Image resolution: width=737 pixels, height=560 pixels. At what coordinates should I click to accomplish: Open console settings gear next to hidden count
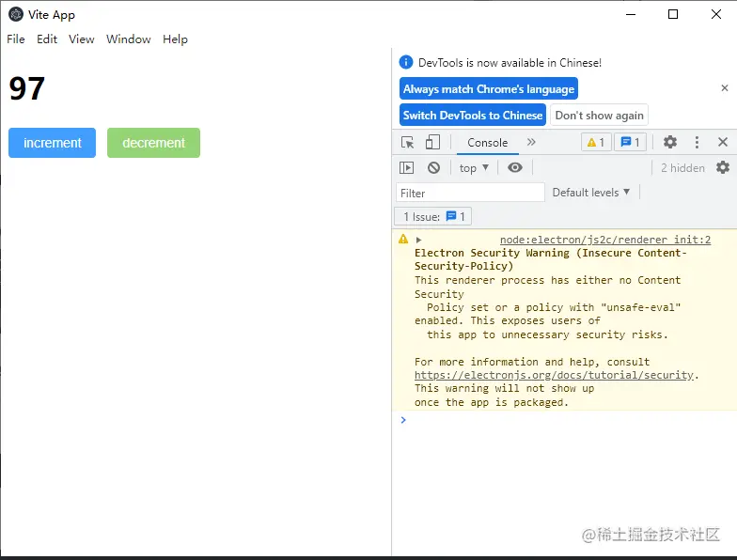coord(723,167)
